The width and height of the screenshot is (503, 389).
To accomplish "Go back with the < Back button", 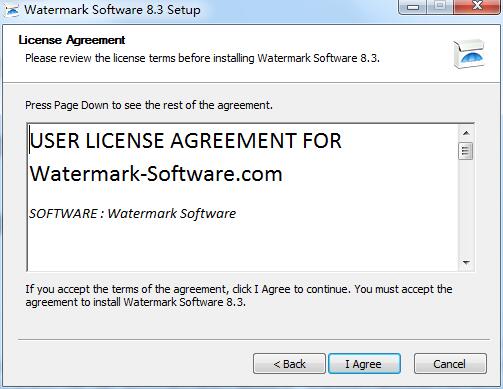I will 289,364.
